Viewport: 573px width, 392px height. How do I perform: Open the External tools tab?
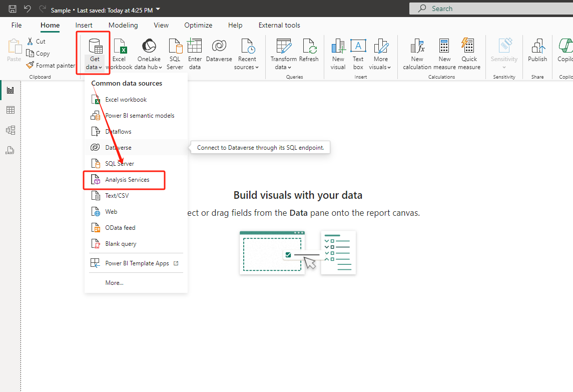279,25
